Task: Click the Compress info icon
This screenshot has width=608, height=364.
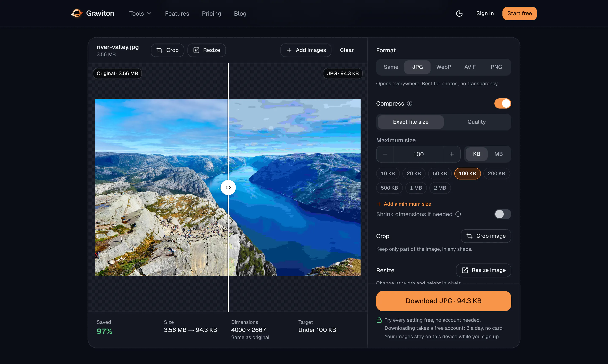Action: coord(409,103)
